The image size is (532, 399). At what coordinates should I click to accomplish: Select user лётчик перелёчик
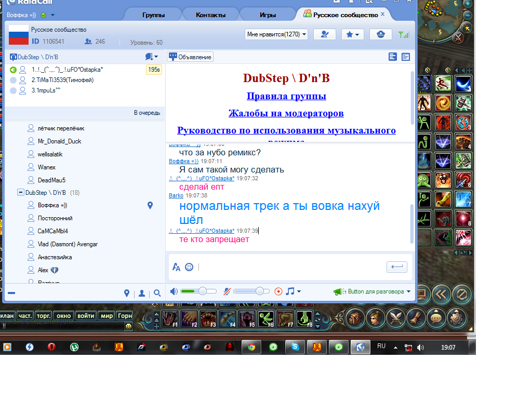61,128
